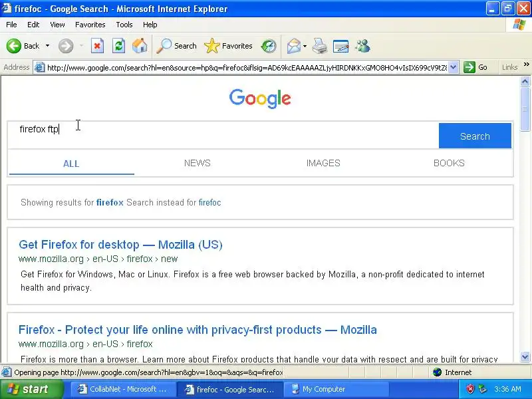Switch to My Computer taskbar window
The height and width of the screenshot is (399, 532).
(336, 389)
